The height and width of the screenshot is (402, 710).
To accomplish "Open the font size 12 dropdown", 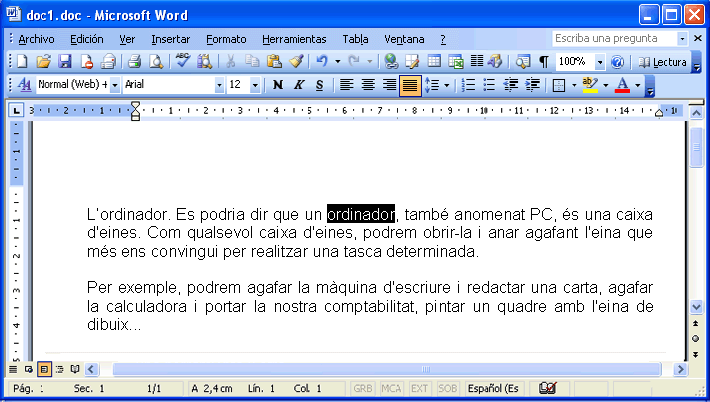I will [255, 85].
